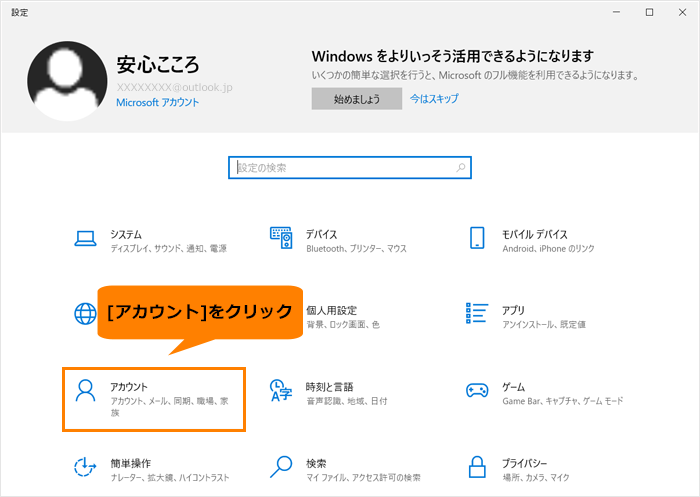The width and height of the screenshot is (700, 497).
Task: Open the Time and language icon
Action: pos(281,390)
